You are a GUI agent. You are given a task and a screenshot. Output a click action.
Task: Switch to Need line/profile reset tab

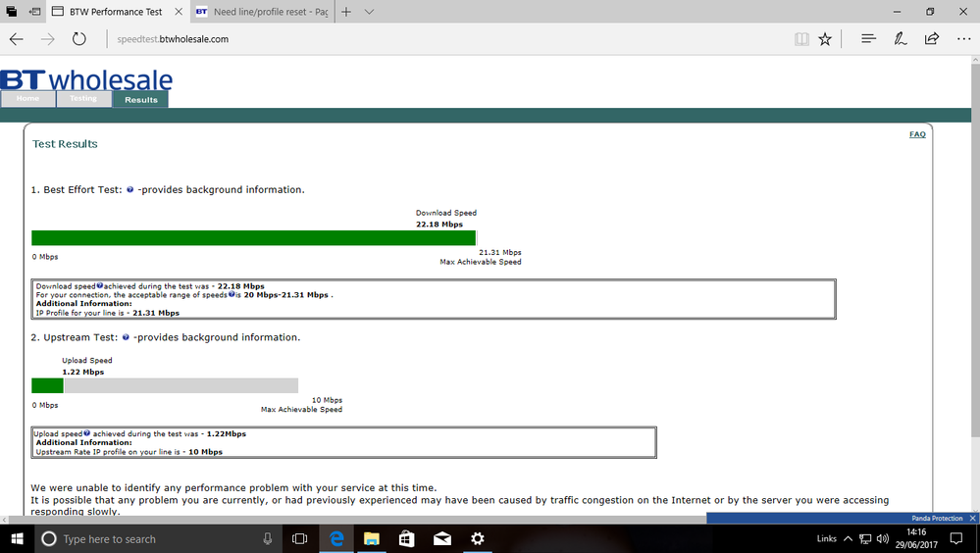(261, 11)
